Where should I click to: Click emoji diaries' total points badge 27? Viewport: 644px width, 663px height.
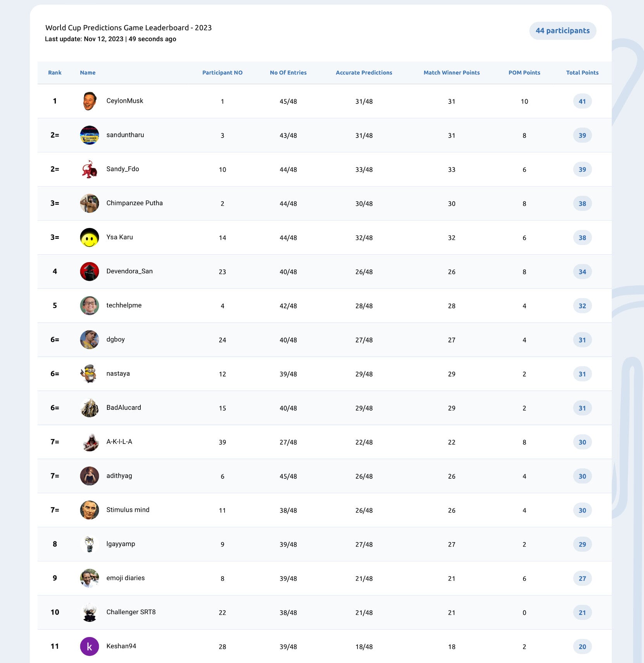tap(582, 578)
